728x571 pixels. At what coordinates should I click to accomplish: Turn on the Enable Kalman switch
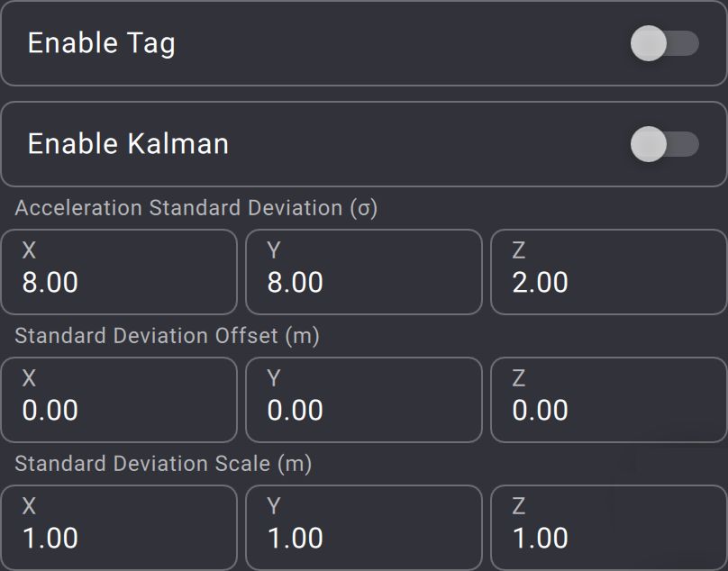pos(665,144)
